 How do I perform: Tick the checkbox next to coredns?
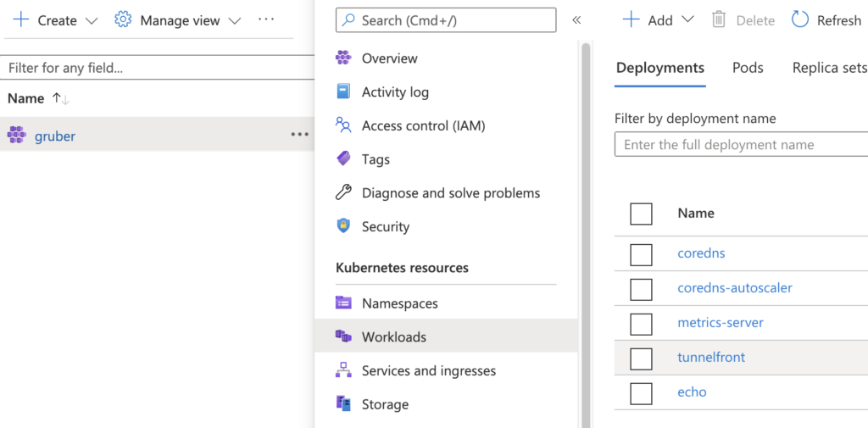(x=641, y=255)
